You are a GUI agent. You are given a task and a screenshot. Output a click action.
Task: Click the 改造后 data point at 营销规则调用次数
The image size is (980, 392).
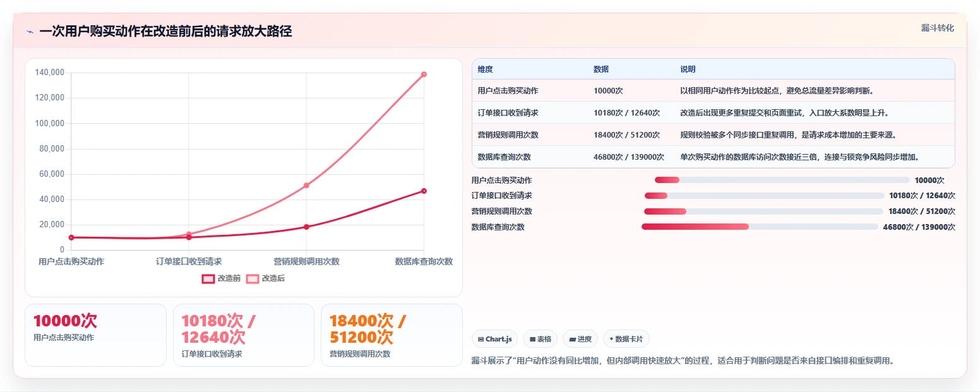pos(306,185)
